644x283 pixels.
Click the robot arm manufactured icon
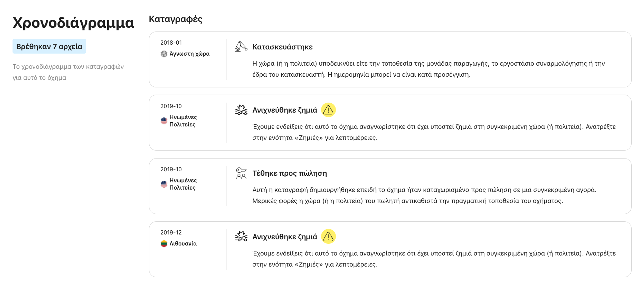pyautogui.click(x=241, y=47)
